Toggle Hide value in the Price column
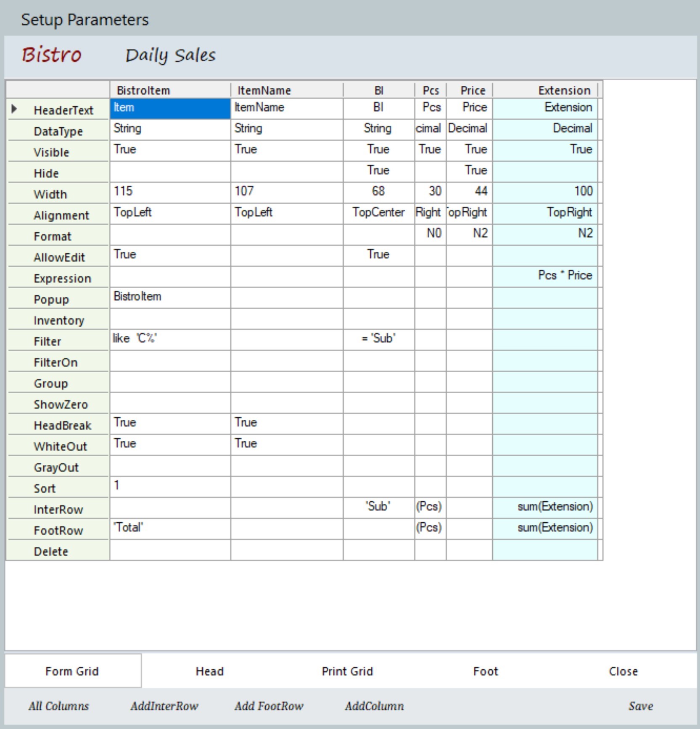This screenshot has height=729, width=700. tap(469, 171)
